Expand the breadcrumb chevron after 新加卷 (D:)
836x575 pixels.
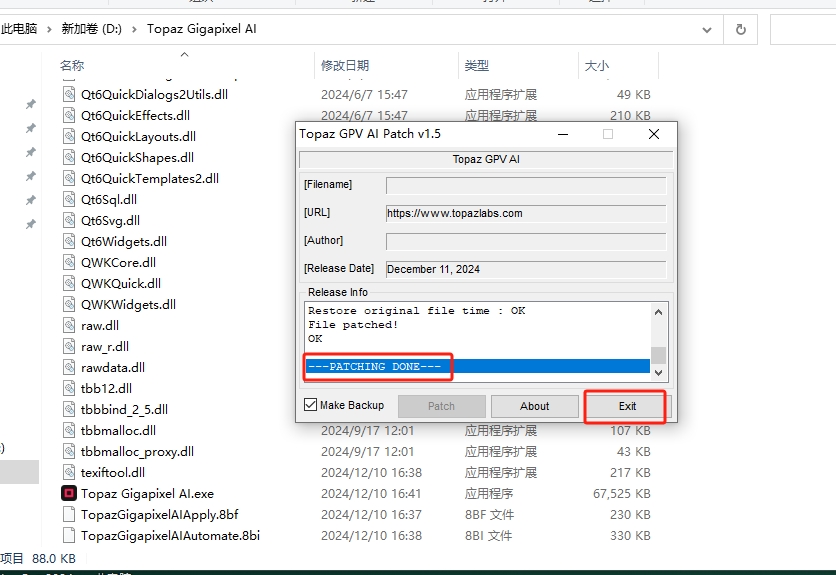click(x=134, y=29)
